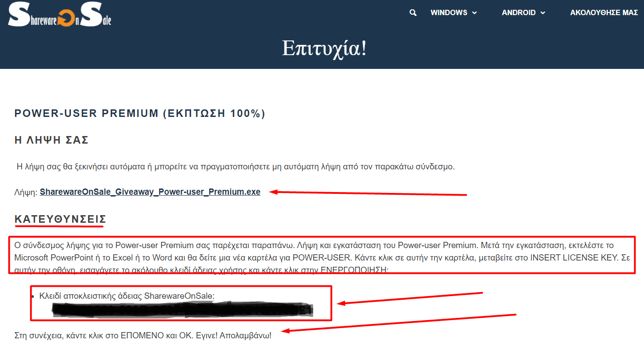Click the Επιτυχία! page title
The height and width of the screenshot is (349, 644).
(x=324, y=48)
